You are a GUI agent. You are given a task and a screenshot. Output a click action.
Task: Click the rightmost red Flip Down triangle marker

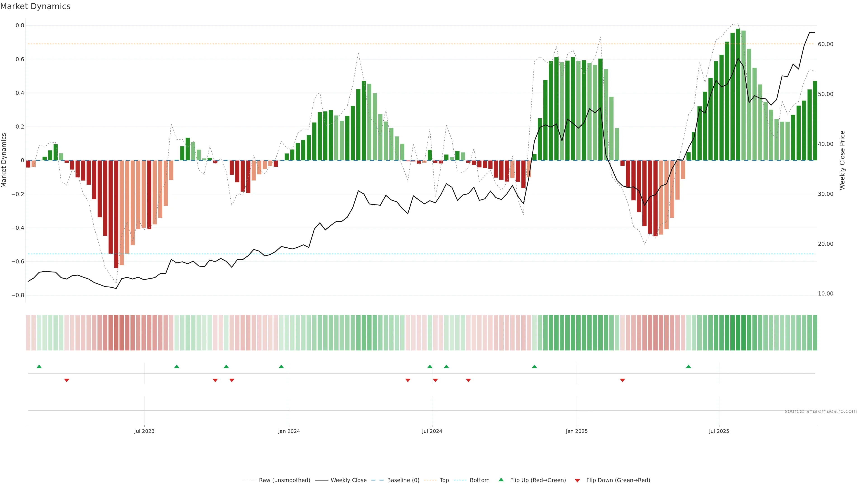click(622, 380)
